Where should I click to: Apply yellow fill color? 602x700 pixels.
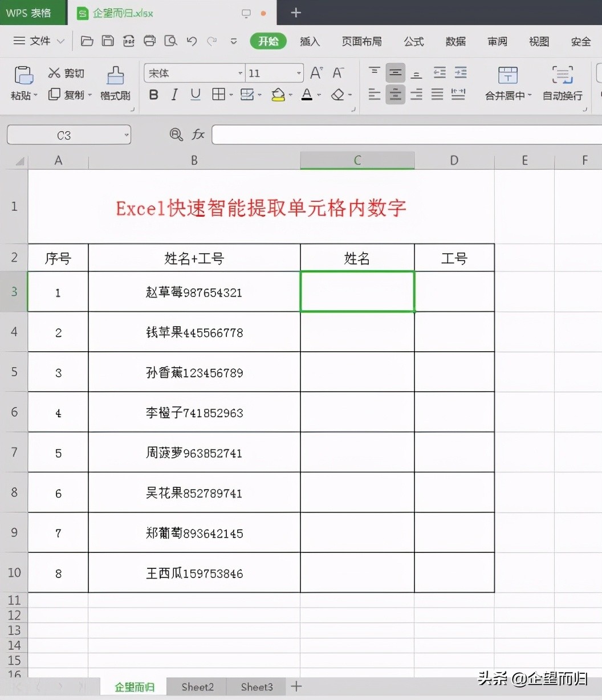point(278,95)
